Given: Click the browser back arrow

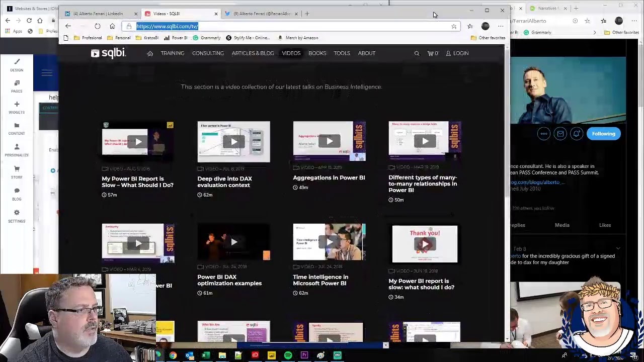Looking at the screenshot, I should click(68, 26).
